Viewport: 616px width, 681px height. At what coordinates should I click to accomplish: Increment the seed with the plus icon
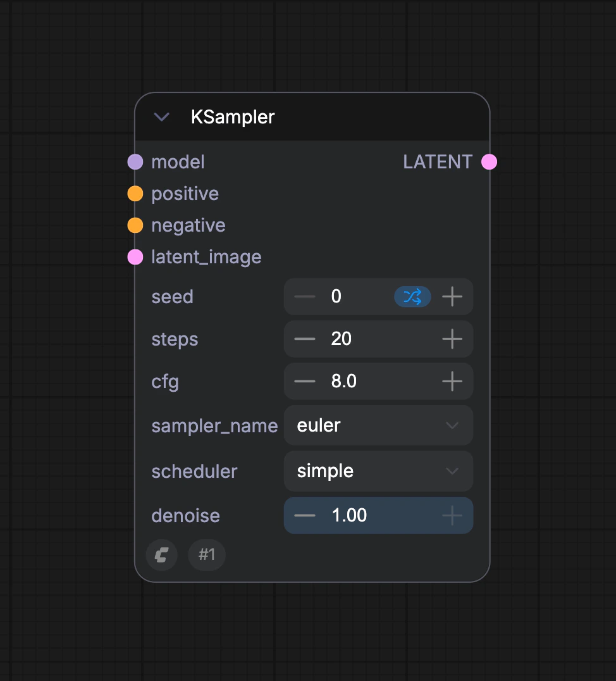pyautogui.click(x=452, y=296)
